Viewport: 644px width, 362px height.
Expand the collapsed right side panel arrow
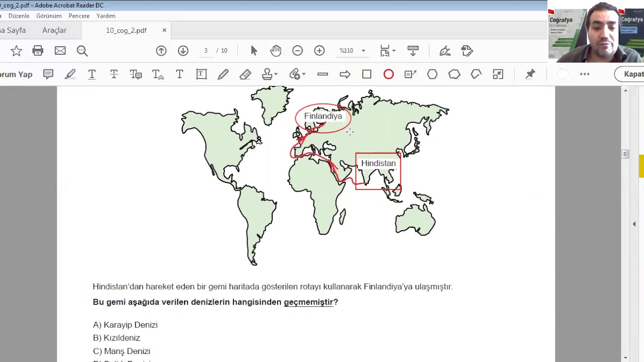coord(634,224)
